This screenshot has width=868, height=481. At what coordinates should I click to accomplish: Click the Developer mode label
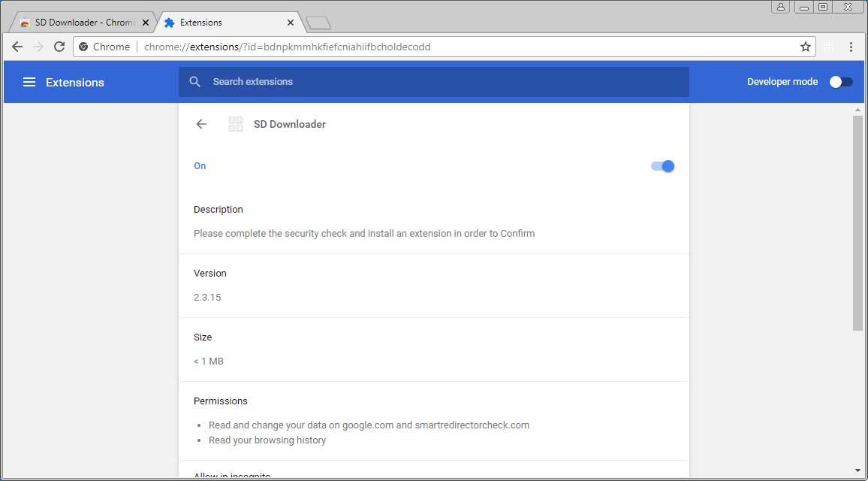click(782, 81)
